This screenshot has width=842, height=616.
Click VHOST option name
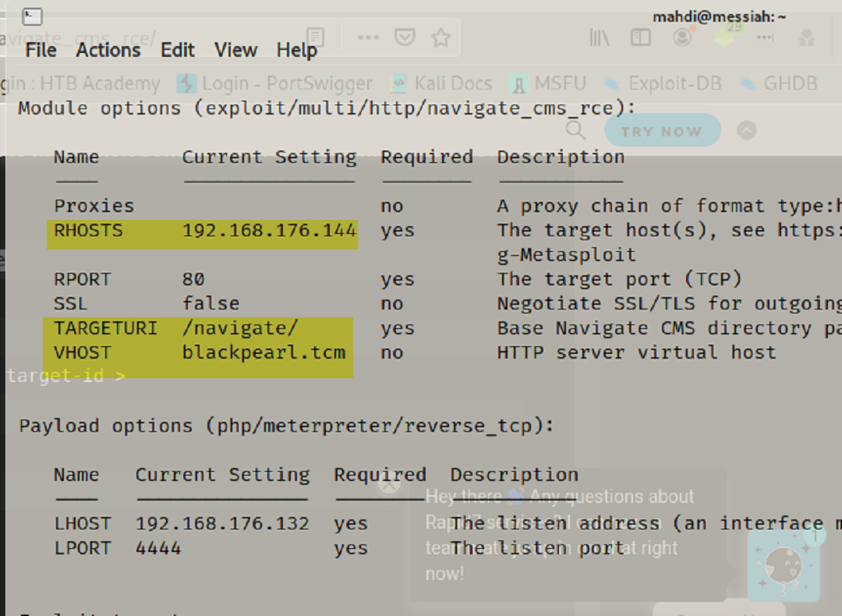(x=82, y=353)
